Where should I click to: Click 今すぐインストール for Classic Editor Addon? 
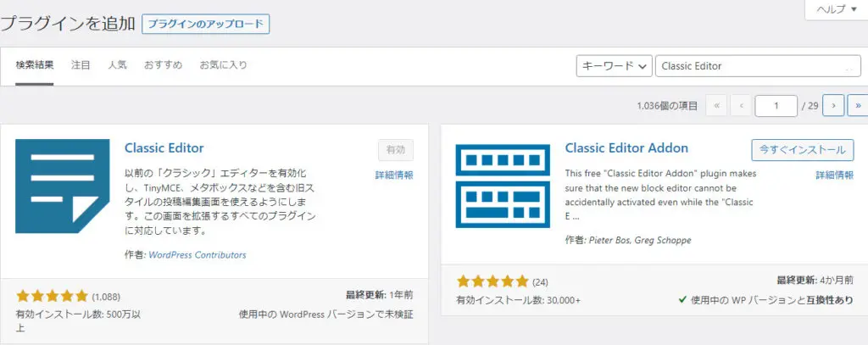pos(802,149)
